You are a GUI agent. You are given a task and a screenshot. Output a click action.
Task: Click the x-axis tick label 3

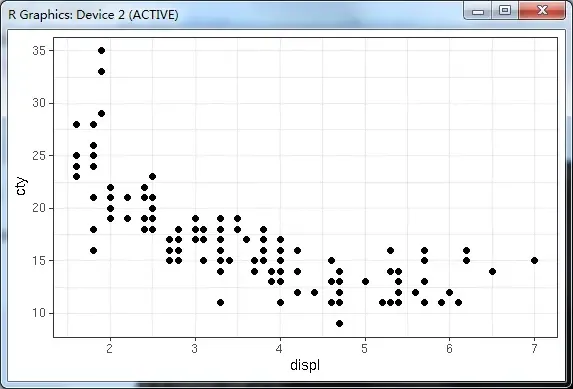[195, 349]
